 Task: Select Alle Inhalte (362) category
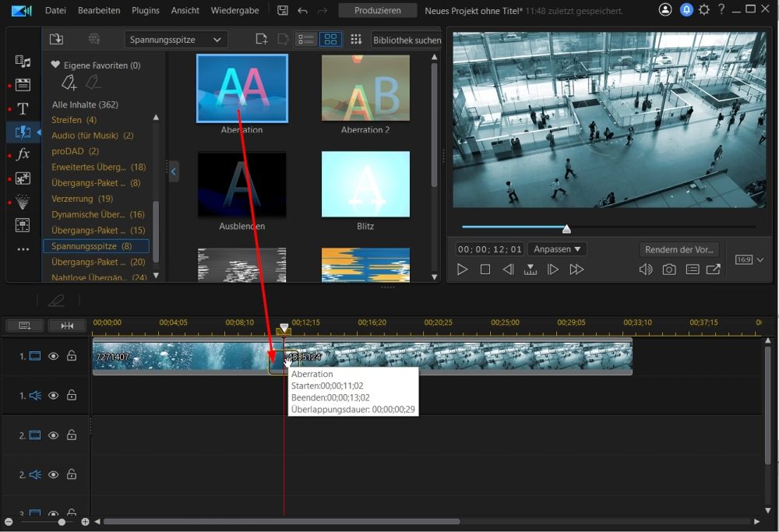[x=85, y=104]
